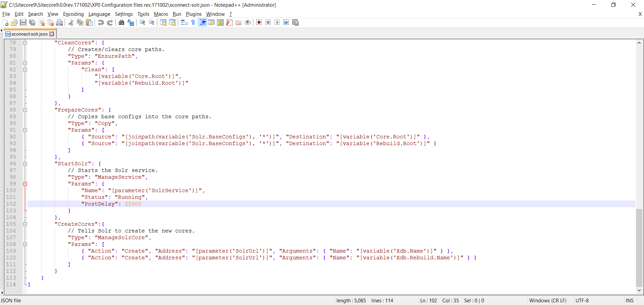The height and width of the screenshot is (305, 644).
Task: Click the Redo arrow icon
Action: click(x=110, y=23)
